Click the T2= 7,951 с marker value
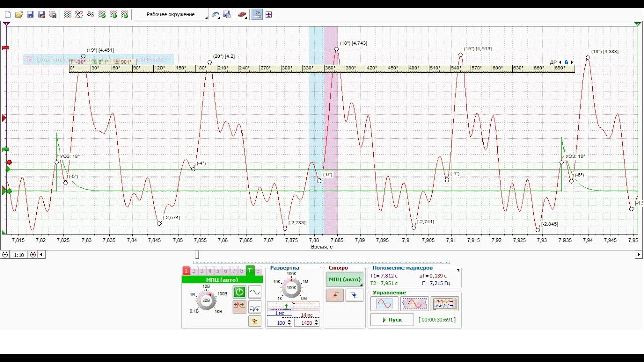The image size is (644, 362). (384, 283)
